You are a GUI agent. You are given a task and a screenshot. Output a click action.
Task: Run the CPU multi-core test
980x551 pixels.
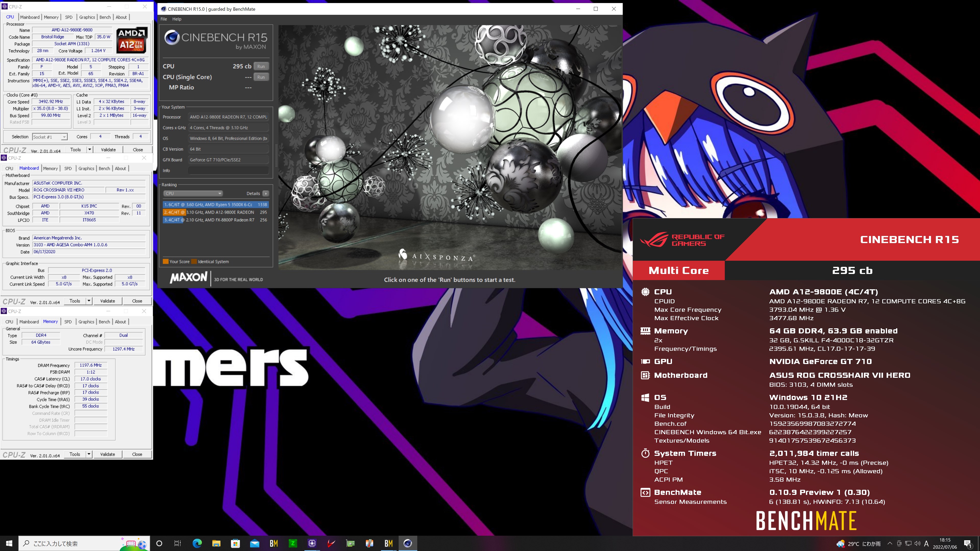(261, 66)
